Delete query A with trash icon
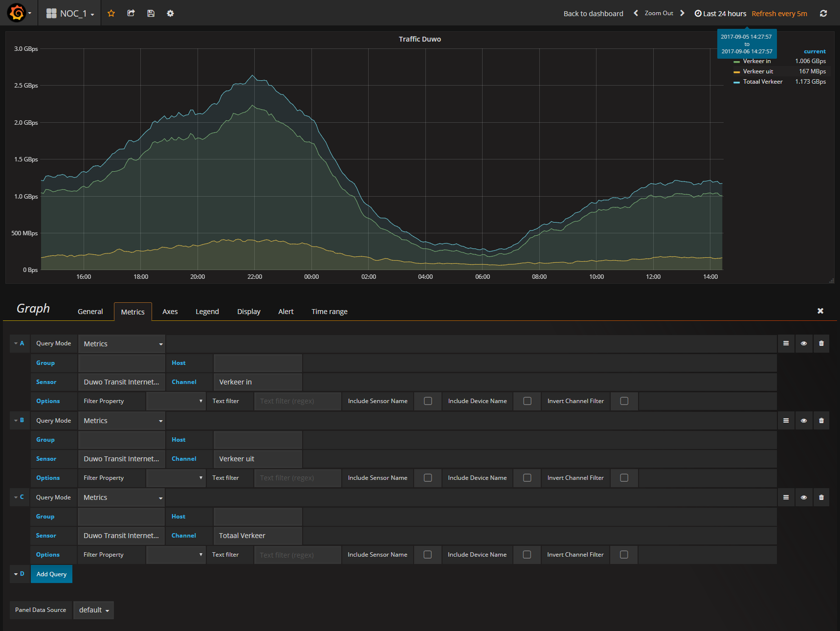The width and height of the screenshot is (840, 631). click(821, 343)
